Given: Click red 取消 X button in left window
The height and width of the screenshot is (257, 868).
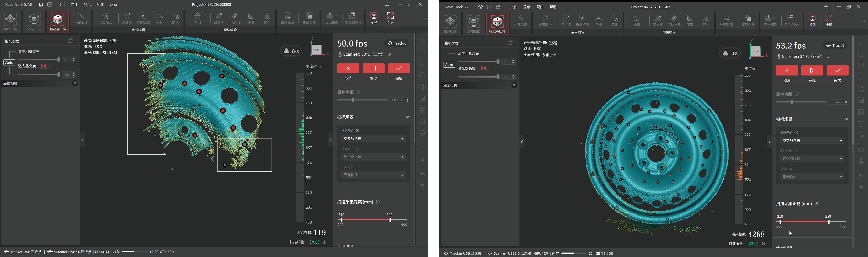Looking at the screenshot, I should [348, 68].
